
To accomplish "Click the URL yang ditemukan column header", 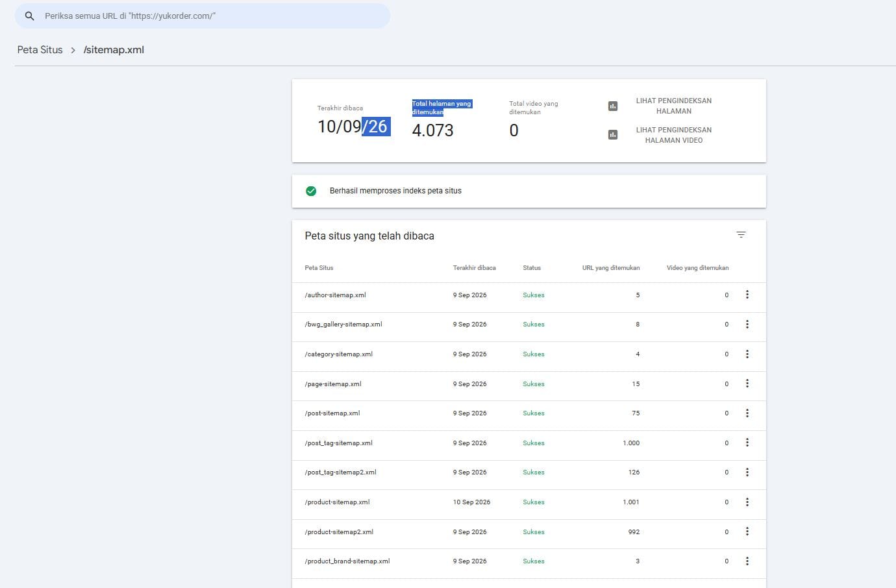I will coord(611,267).
